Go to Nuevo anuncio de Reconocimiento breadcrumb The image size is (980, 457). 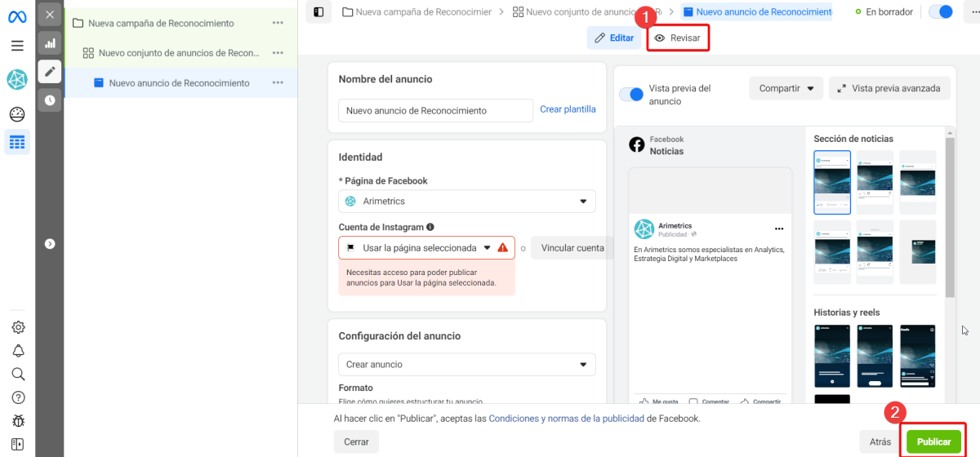click(x=756, y=11)
